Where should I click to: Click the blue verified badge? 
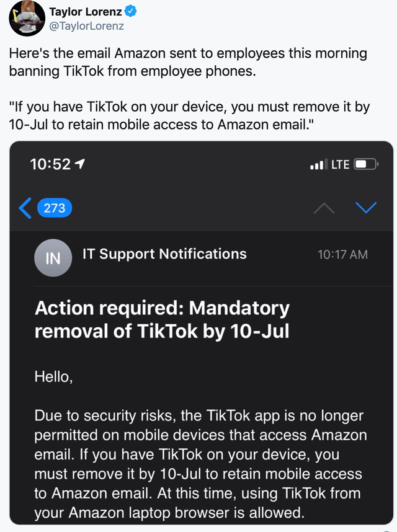coord(133,12)
